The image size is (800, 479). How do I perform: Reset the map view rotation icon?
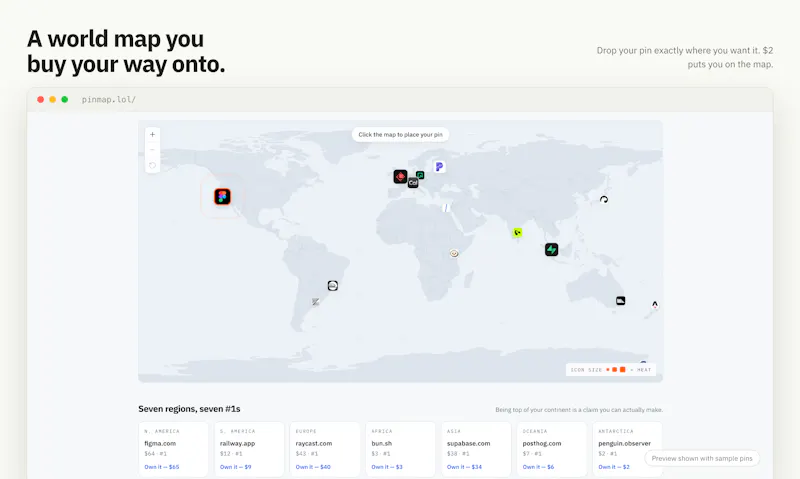(x=152, y=165)
